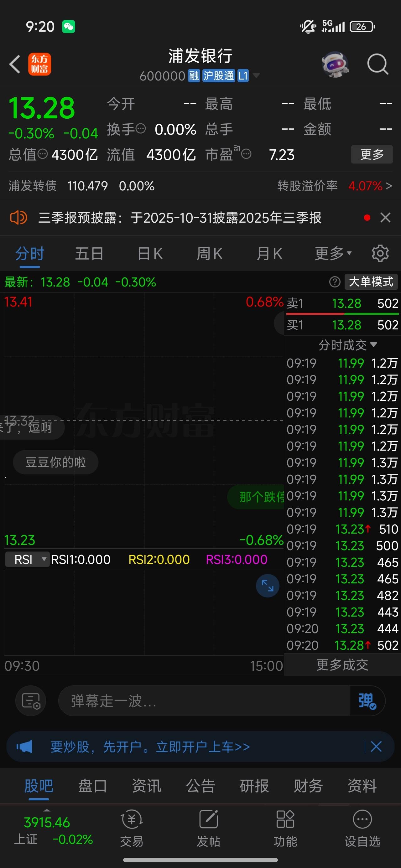Go back using the left arrow icon
This screenshot has width=401, height=868.
point(15,64)
